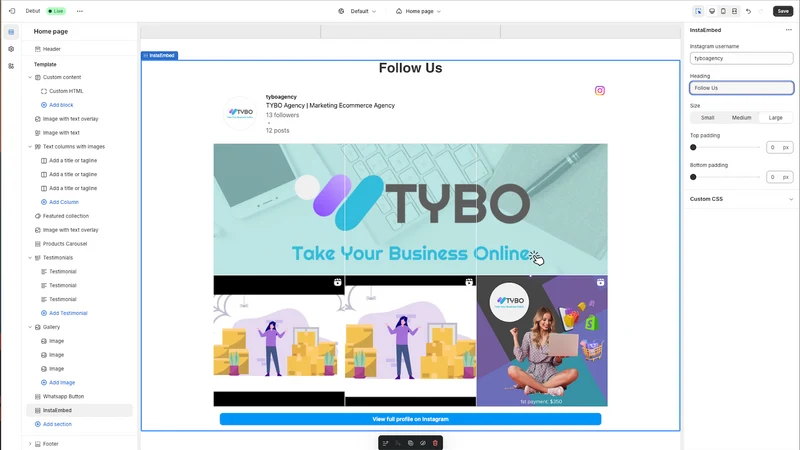
Task: Click the Instagram username input field
Action: coord(741,58)
